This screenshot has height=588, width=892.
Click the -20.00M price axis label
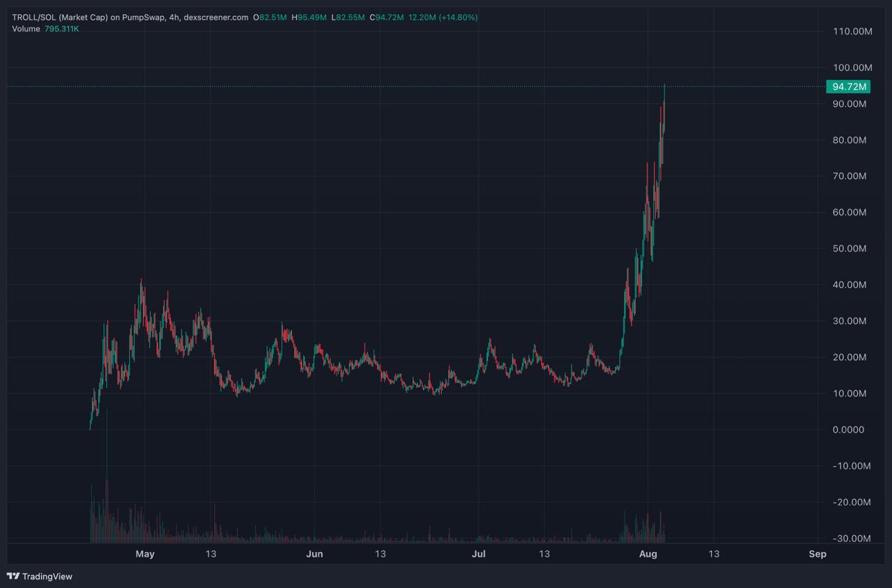[850, 502]
